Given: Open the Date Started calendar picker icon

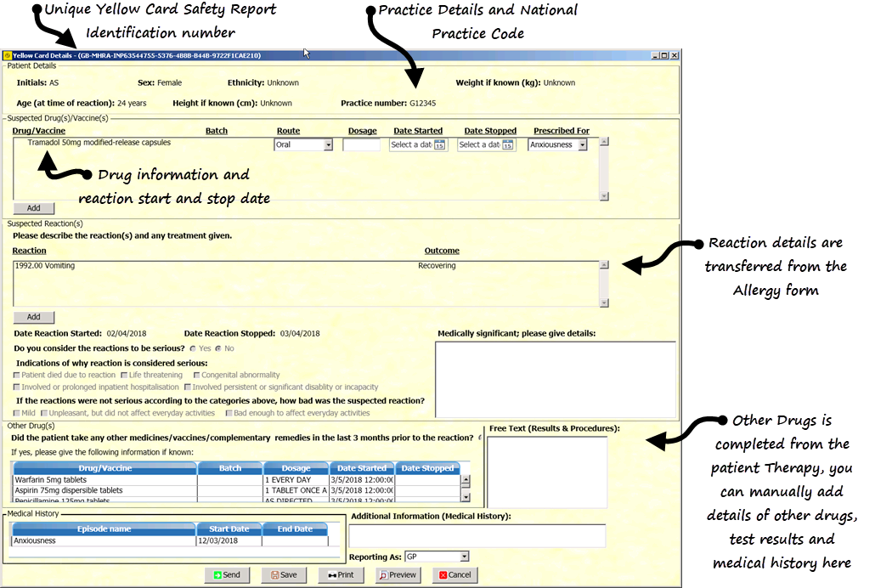Looking at the screenshot, I should coord(439,145).
